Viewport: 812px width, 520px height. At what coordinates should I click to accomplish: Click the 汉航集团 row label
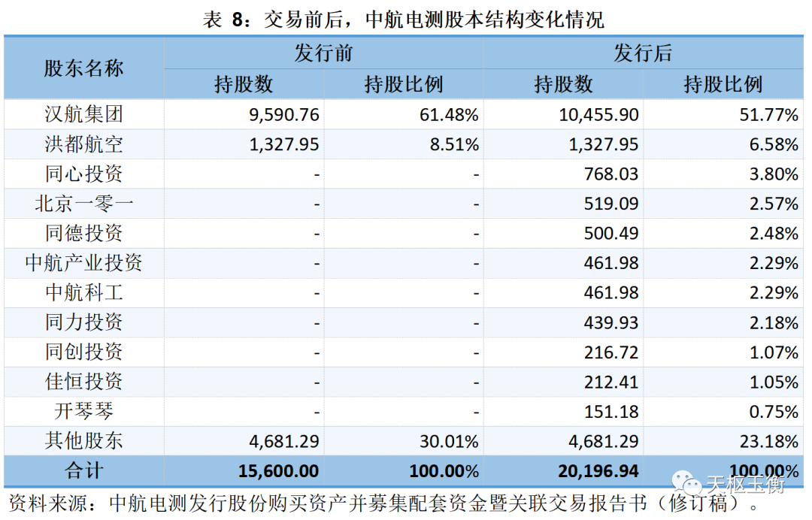(83, 115)
